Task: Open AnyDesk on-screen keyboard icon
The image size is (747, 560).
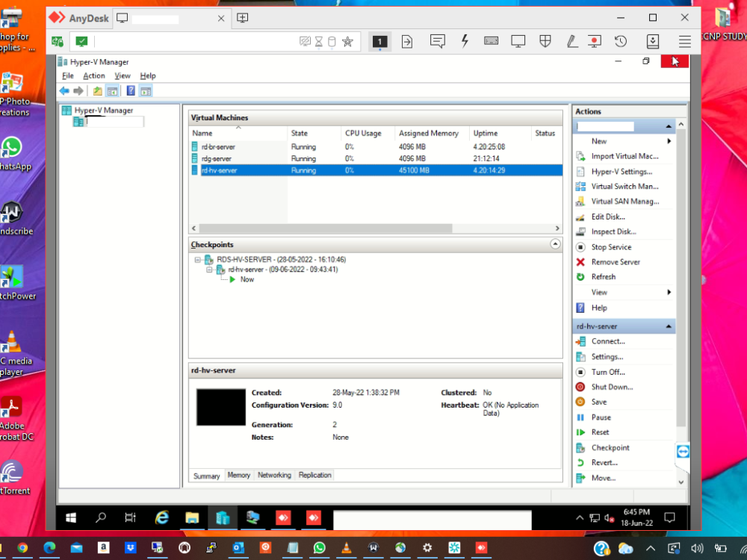Action: tap(491, 41)
